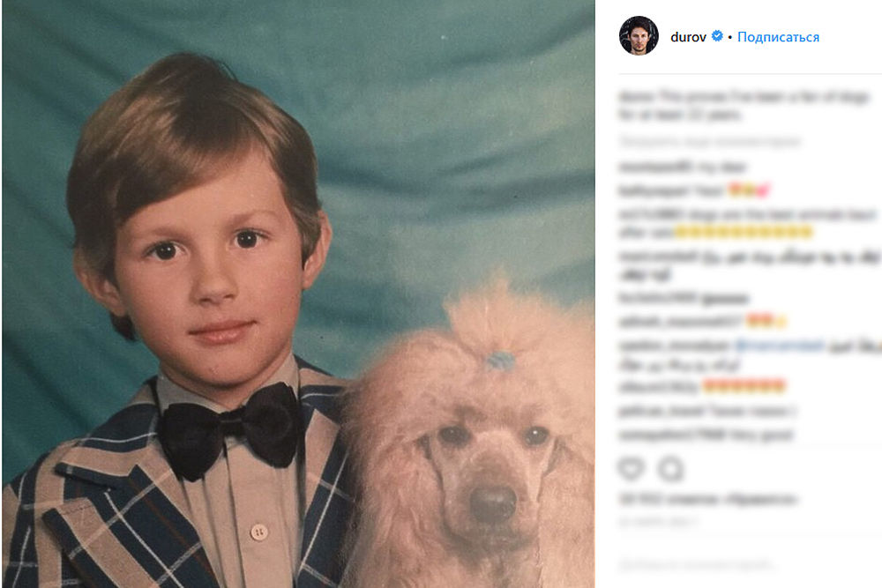Open the blurred post date below likes
Screen dimensions: 882x588
click(x=658, y=522)
